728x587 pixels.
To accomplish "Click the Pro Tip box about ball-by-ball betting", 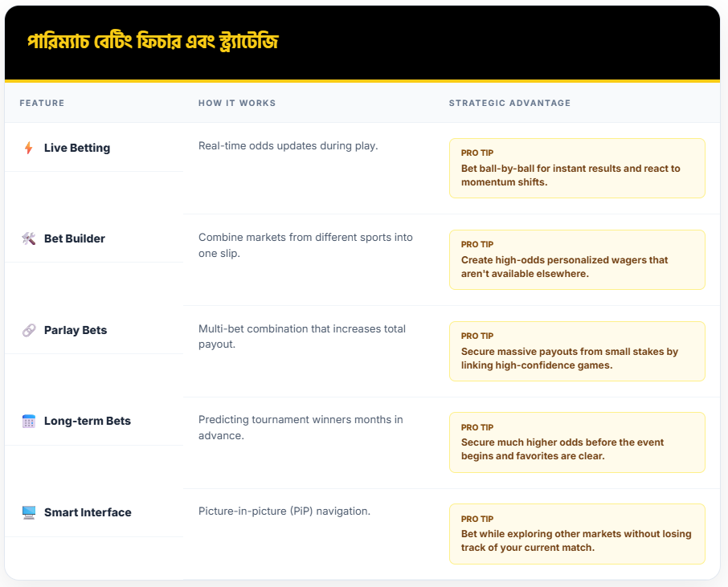I will 577,168.
